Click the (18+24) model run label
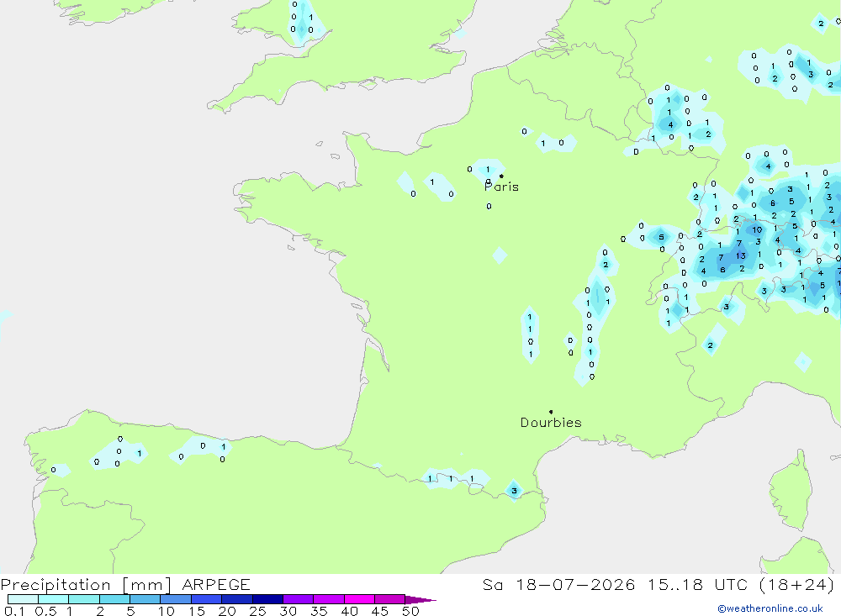Screen dimensions: 841x616 797,584
